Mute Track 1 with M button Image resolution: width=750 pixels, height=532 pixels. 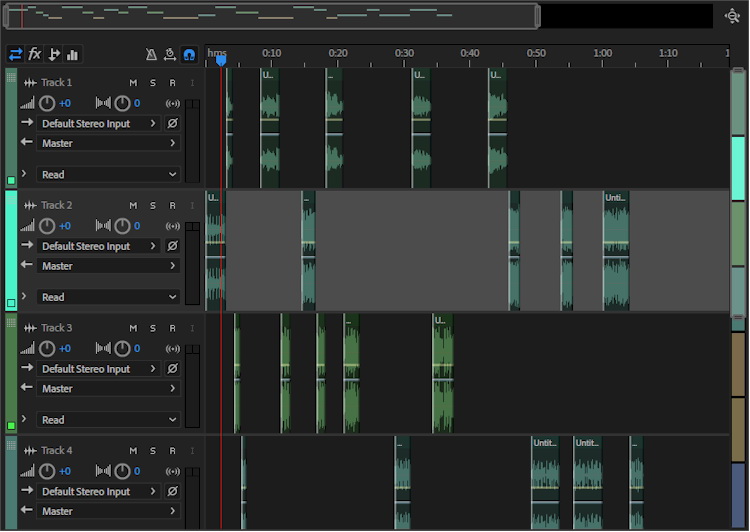(133, 83)
